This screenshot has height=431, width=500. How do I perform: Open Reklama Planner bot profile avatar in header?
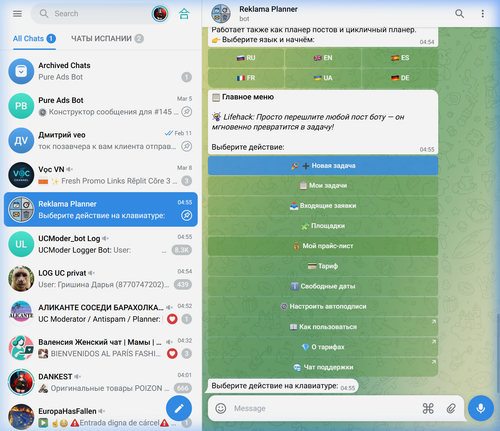221,14
